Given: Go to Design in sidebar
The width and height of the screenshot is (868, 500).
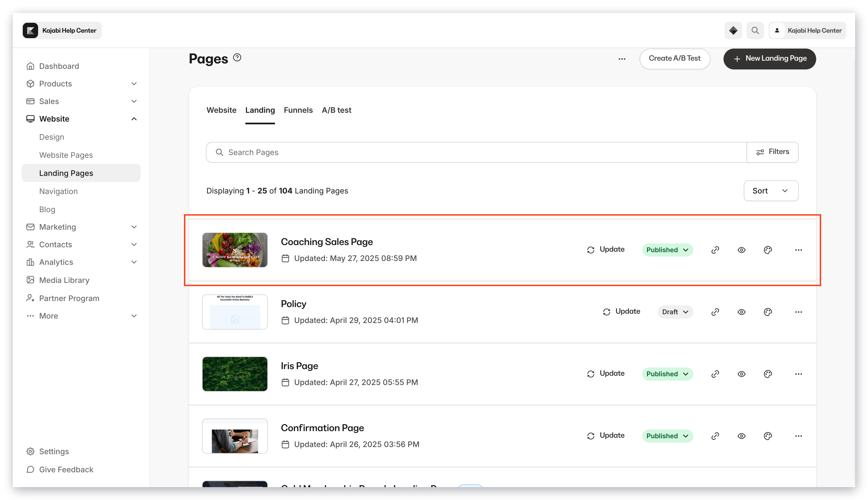Looking at the screenshot, I should click(52, 137).
